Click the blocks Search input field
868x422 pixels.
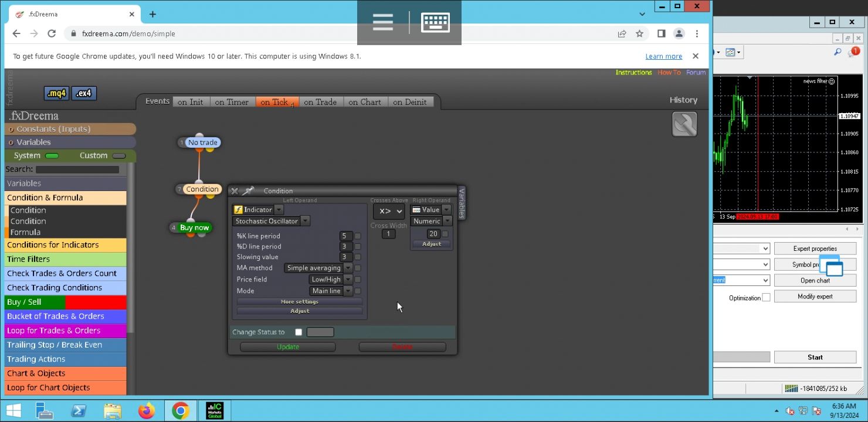77,169
